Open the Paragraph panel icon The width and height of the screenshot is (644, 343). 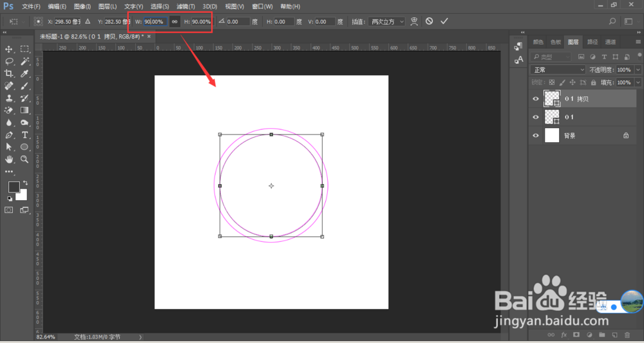518,47
